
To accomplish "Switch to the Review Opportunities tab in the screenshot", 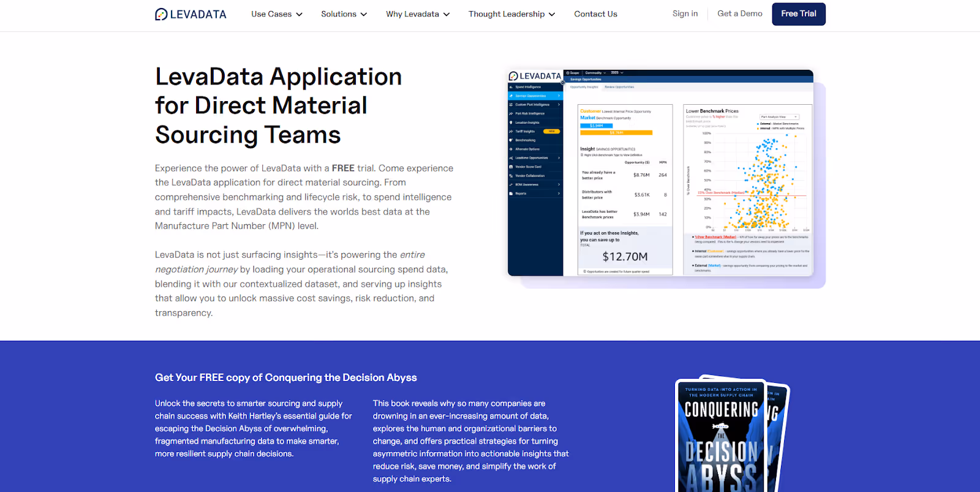I will [x=619, y=87].
